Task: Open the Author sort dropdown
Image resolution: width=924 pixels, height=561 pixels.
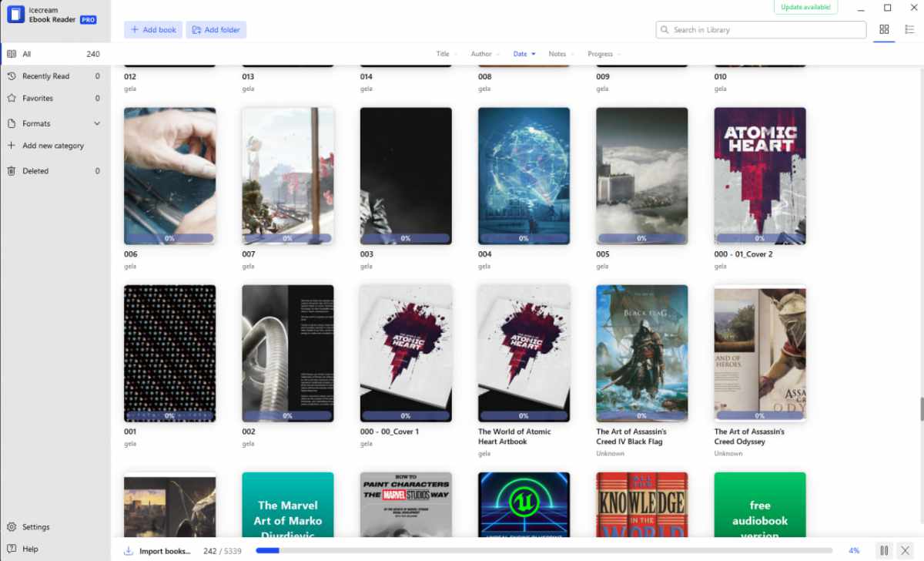Action: pos(485,54)
